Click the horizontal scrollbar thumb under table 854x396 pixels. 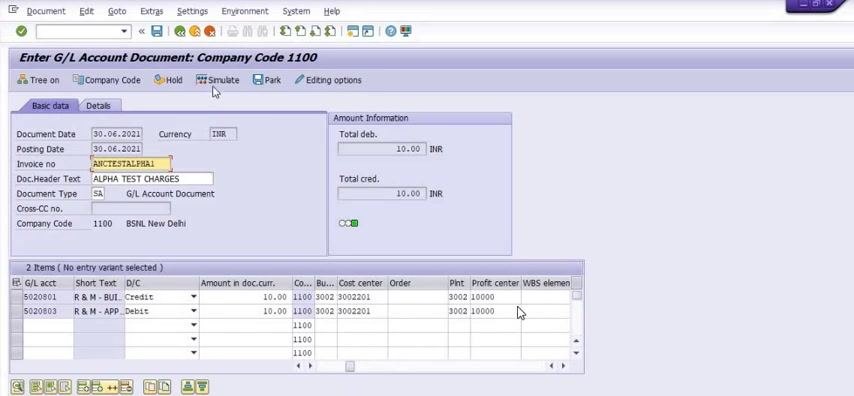(350, 367)
